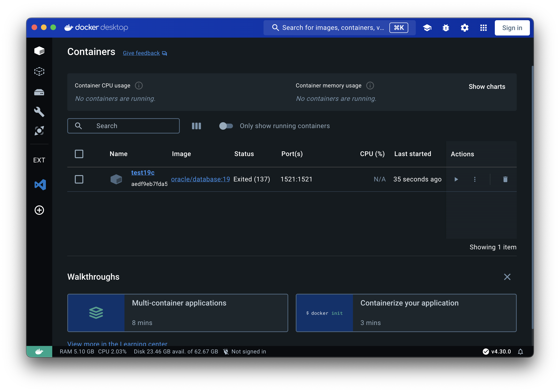Select the test19c container checkbox

(x=79, y=179)
